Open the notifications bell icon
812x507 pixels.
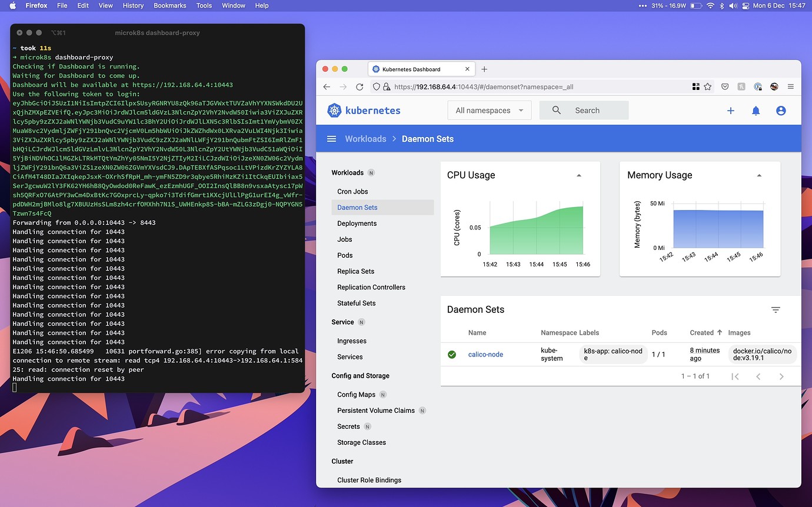pos(756,110)
